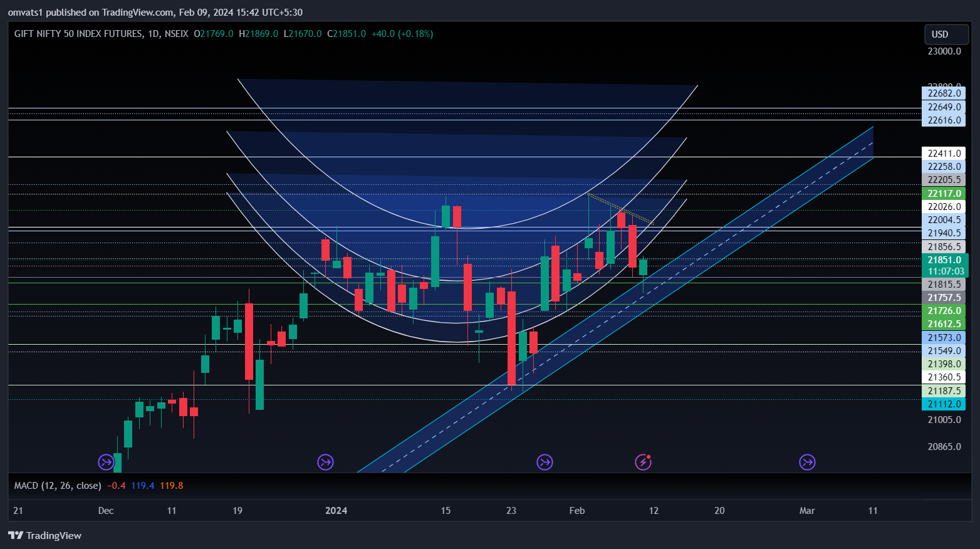
Task: Open the USD currency selector
Action: 946,34
